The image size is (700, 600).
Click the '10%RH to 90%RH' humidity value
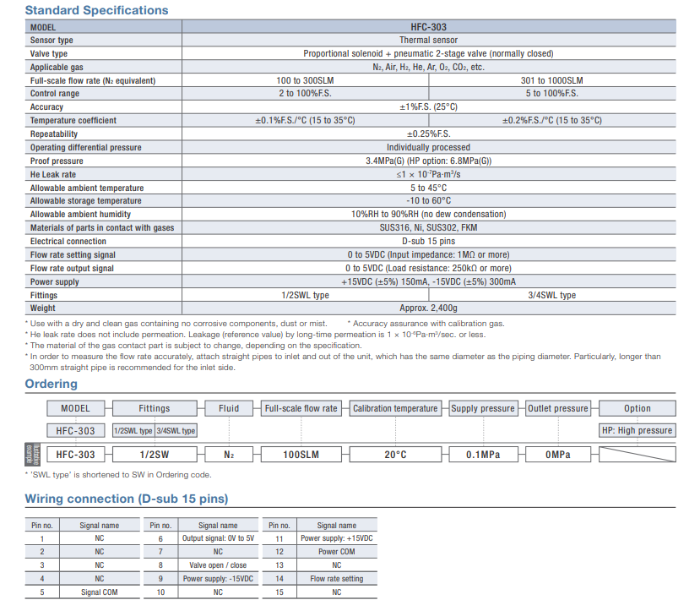[429, 215]
